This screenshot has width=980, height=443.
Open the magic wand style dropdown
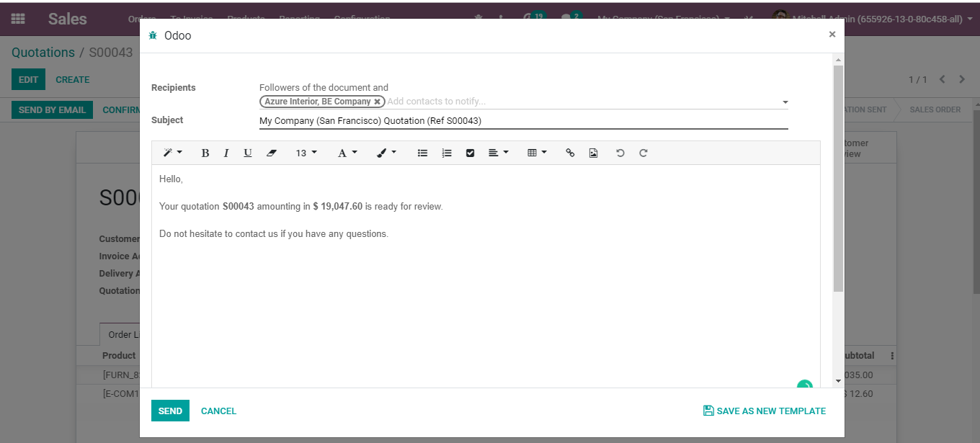(172, 153)
